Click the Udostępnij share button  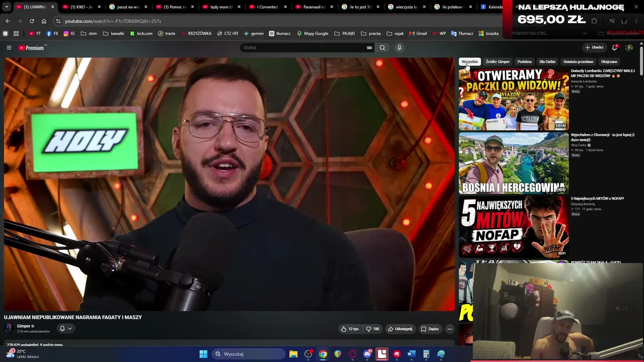point(400,329)
